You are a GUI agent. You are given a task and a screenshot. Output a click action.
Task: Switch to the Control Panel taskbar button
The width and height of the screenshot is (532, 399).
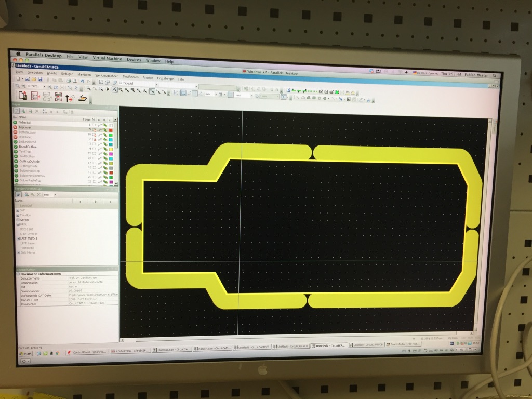tap(87, 352)
